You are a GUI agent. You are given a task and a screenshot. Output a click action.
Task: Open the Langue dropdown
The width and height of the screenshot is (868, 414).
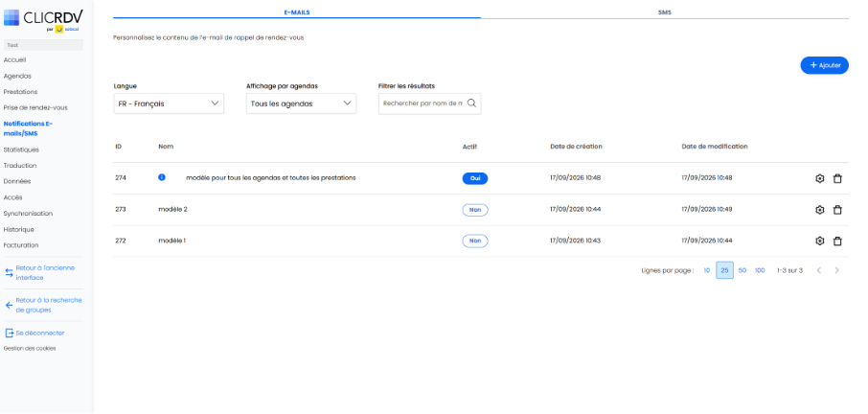click(x=169, y=103)
